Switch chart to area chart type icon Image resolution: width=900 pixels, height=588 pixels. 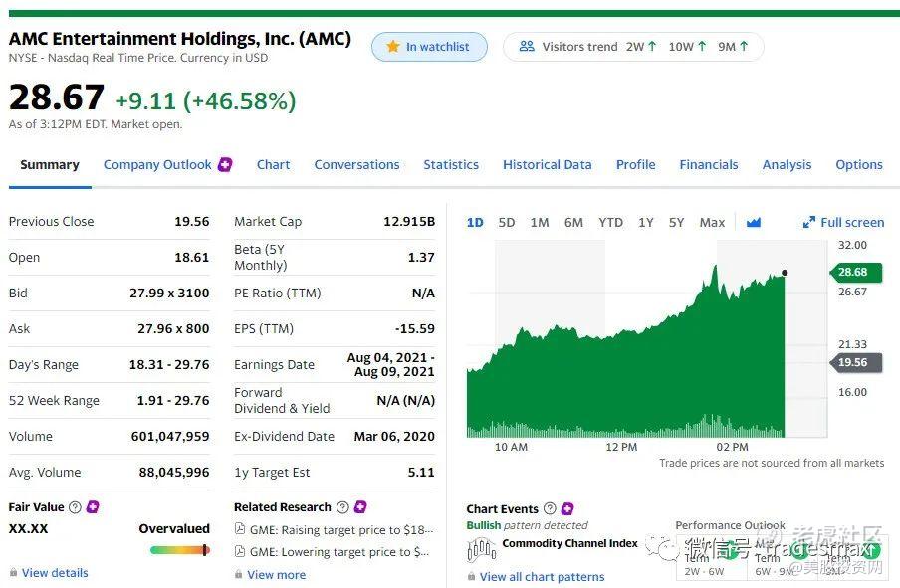coord(753,222)
